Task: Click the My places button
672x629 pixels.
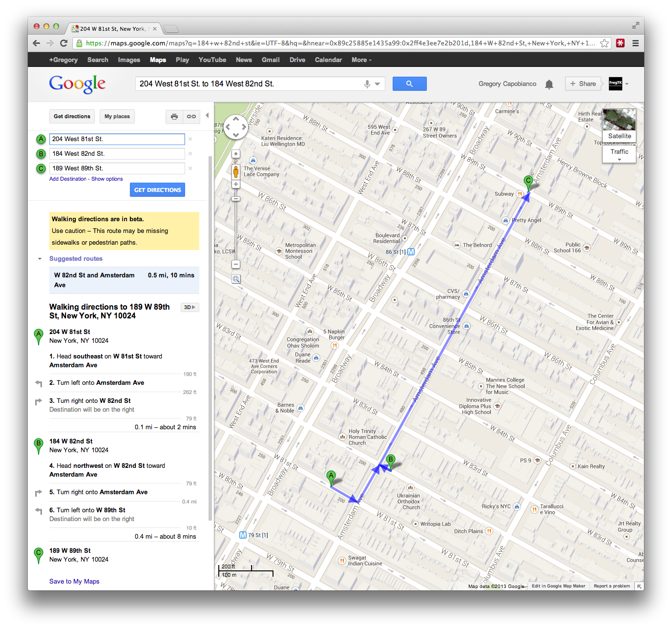Action: [117, 116]
